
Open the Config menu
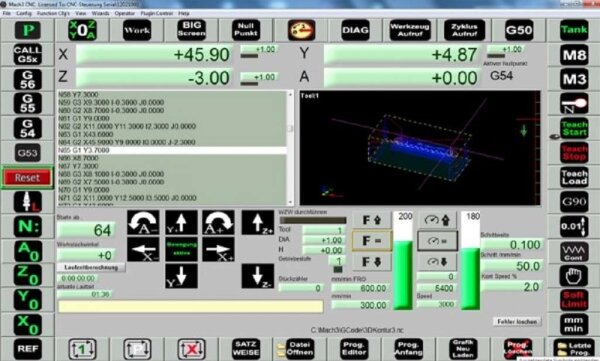24,13
